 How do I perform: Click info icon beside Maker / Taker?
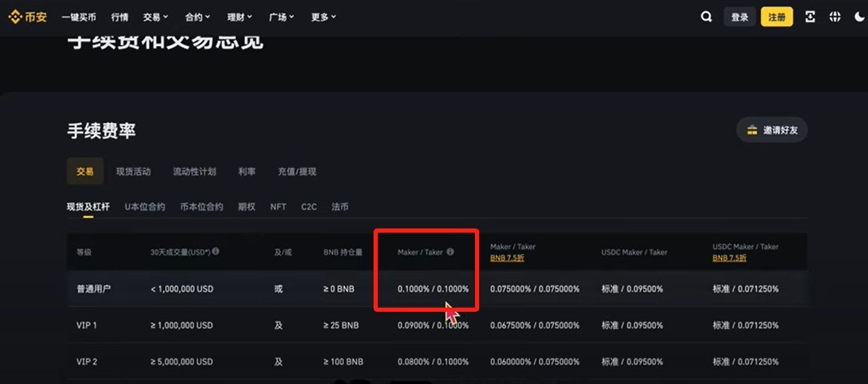click(450, 252)
